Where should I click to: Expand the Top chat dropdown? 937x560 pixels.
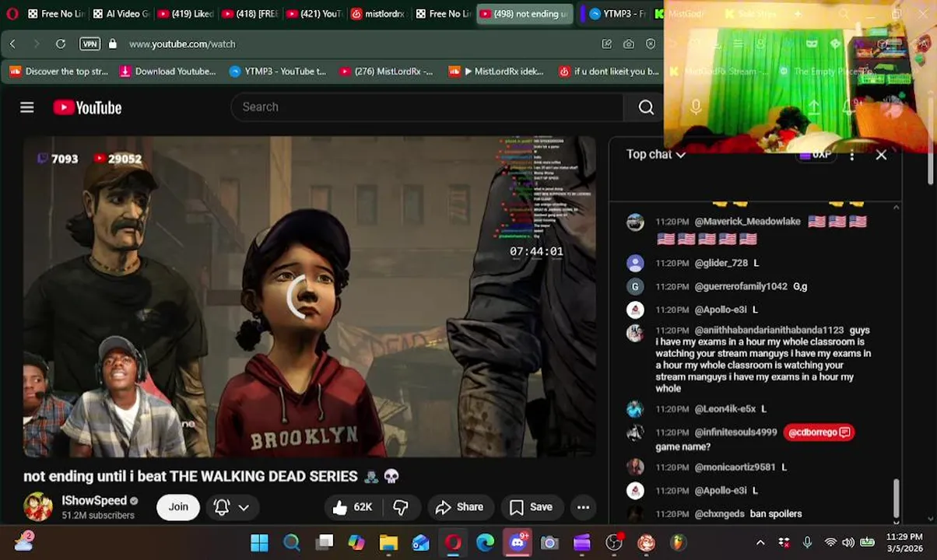click(656, 154)
